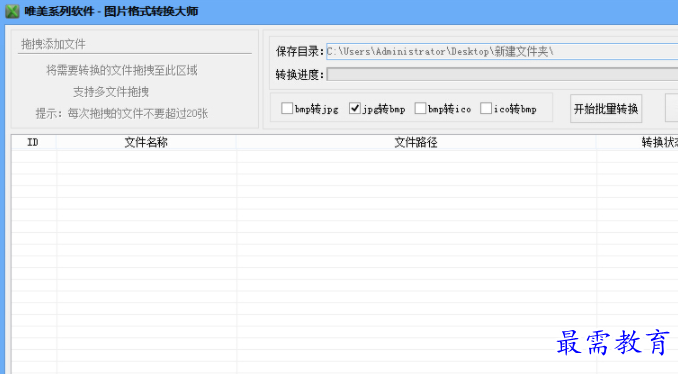Click the green app icon in title bar
The image size is (678, 374).
(12, 11)
